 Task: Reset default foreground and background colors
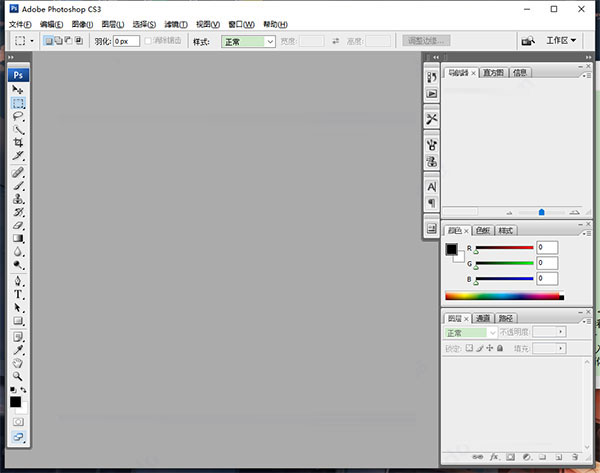(13, 390)
